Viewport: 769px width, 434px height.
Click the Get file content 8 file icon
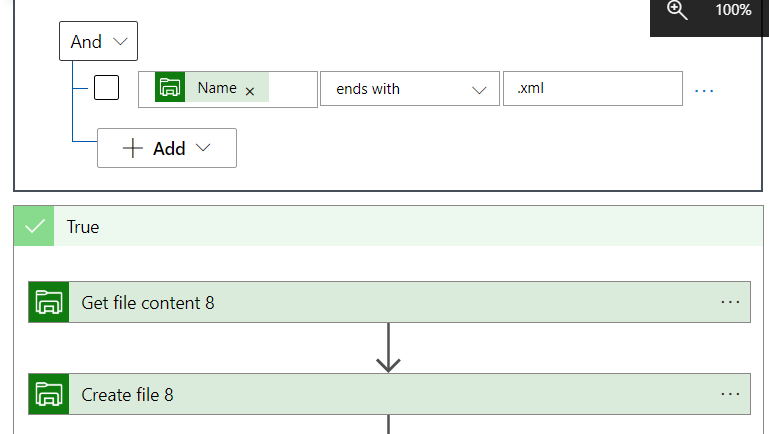tap(49, 302)
